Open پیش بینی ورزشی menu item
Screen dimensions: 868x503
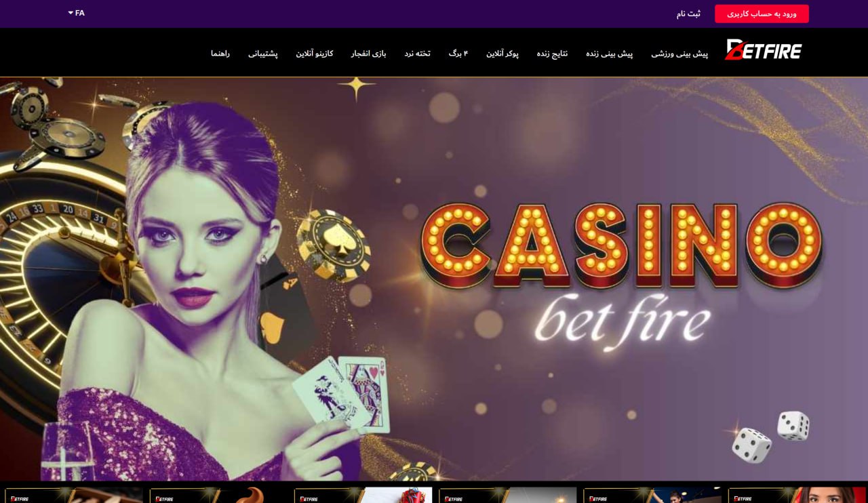(x=679, y=54)
